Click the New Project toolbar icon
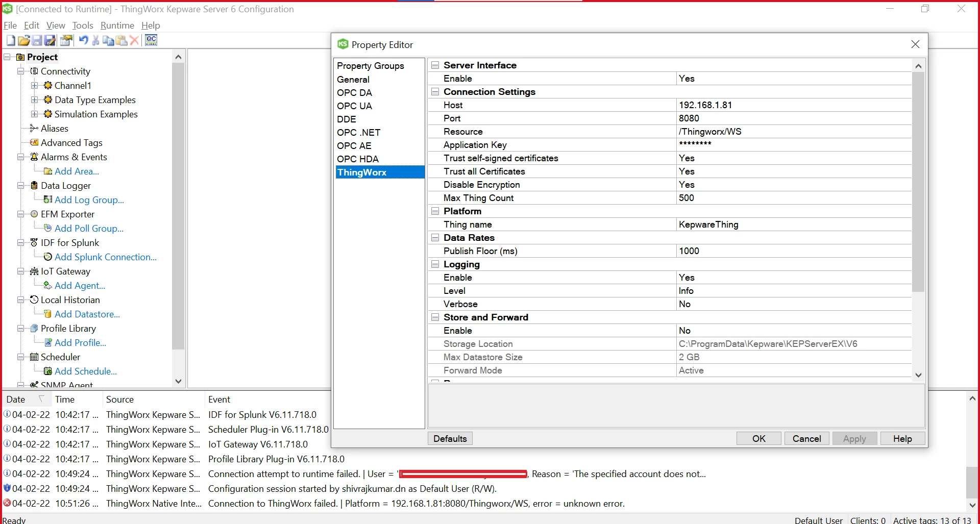Image resolution: width=980 pixels, height=524 pixels. [x=11, y=40]
